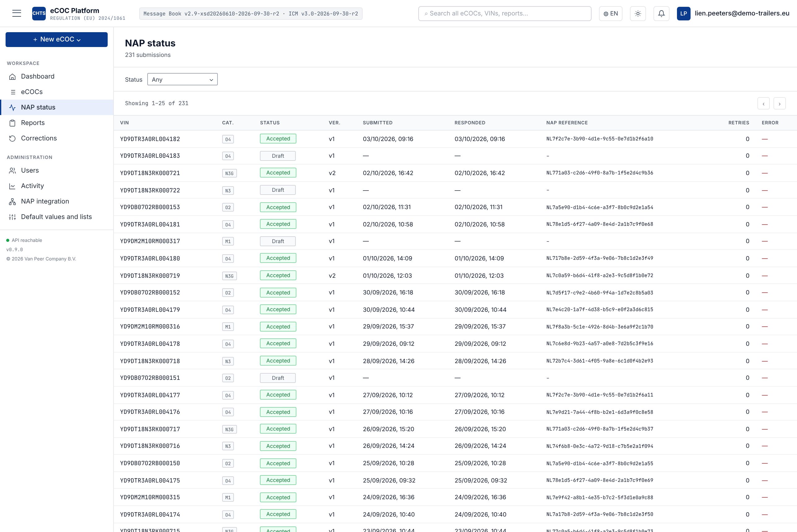Click the SUBMITTED column header
The height and width of the screenshot is (532, 797).
(378, 123)
